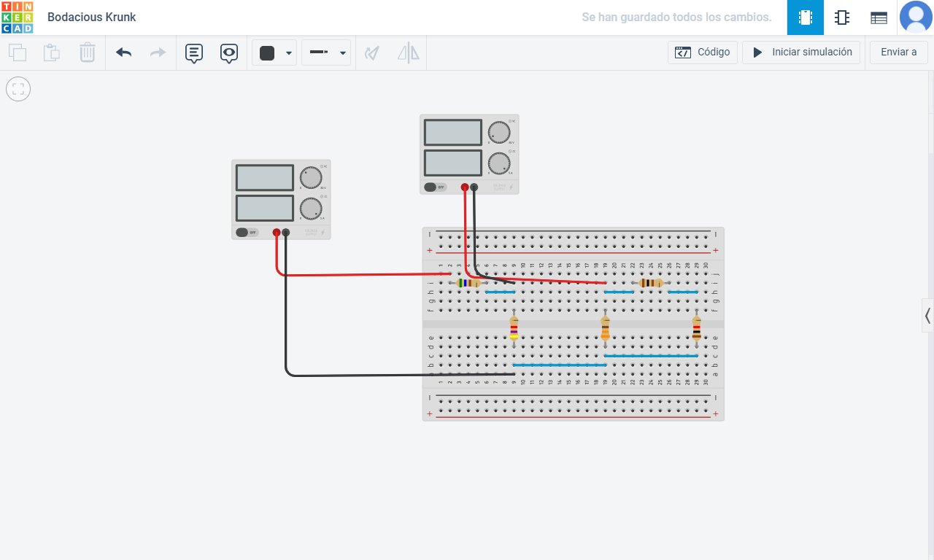Select the Redo icon in the toolbar
This screenshot has height=560, width=934.
coord(157,52)
